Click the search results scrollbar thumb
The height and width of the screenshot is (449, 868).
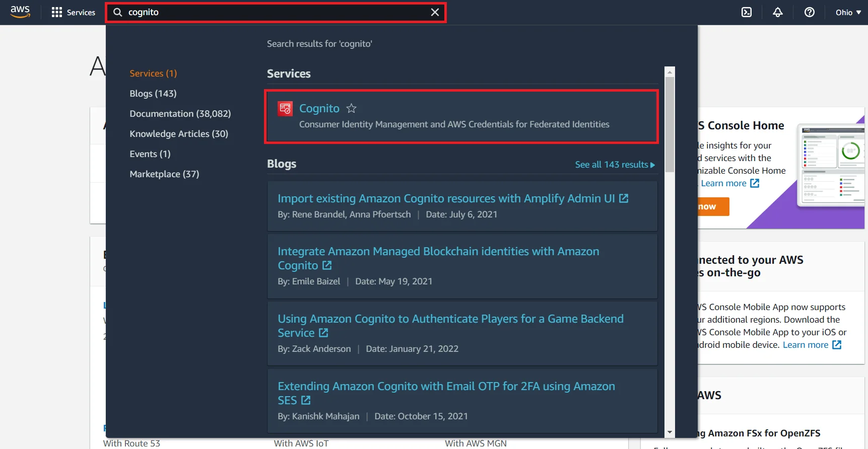click(670, 124)
